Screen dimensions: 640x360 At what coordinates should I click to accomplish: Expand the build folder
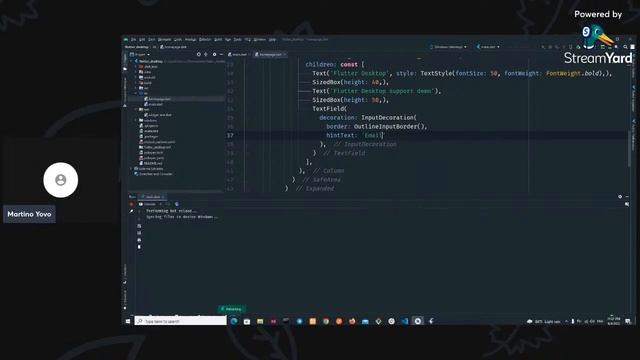(136, 82)
